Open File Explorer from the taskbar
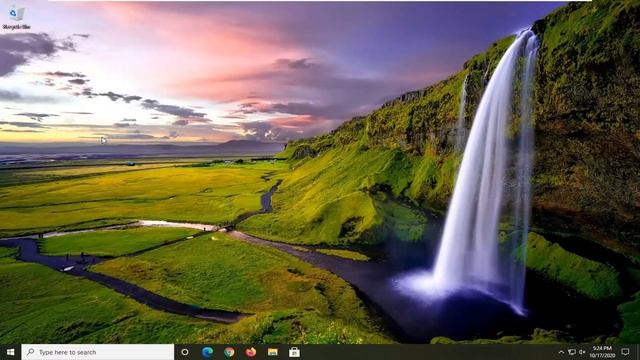The image size is (640, 360). (273, 352)
